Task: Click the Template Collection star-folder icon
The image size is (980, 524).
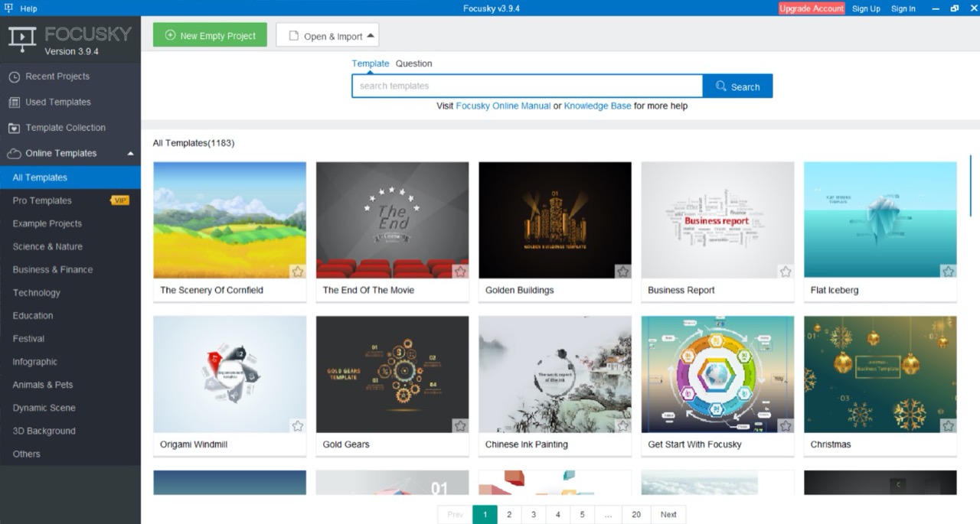Action: (14, 128)
